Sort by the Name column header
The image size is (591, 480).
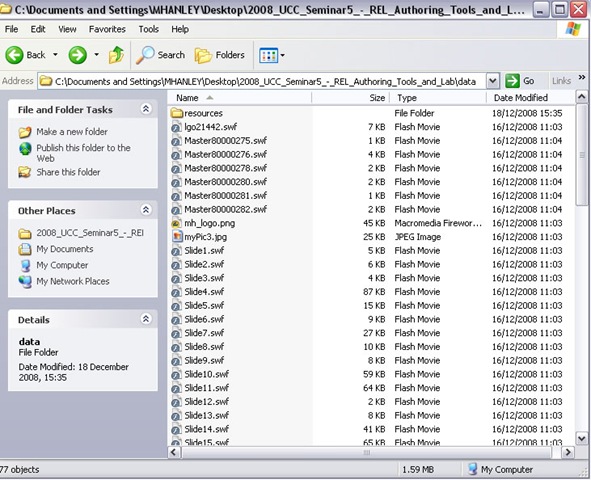pos(240,98)
